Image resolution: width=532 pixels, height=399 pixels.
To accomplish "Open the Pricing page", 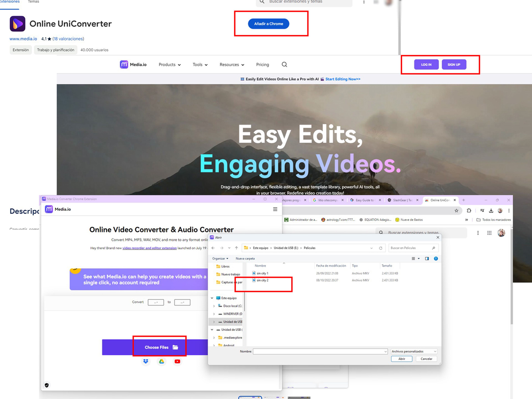I will 262,65.
